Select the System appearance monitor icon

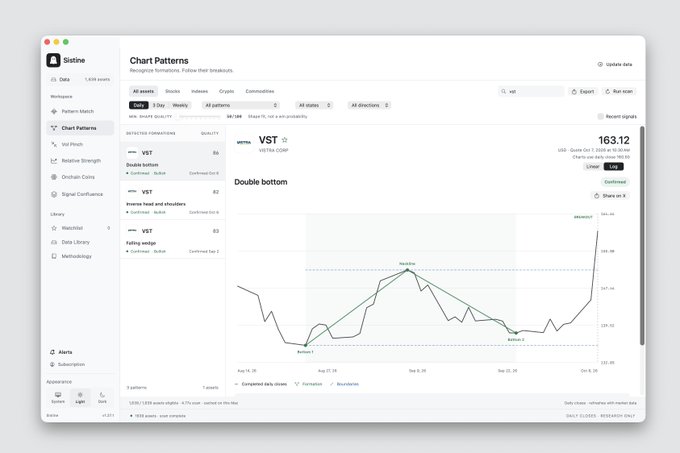point(58,394)
